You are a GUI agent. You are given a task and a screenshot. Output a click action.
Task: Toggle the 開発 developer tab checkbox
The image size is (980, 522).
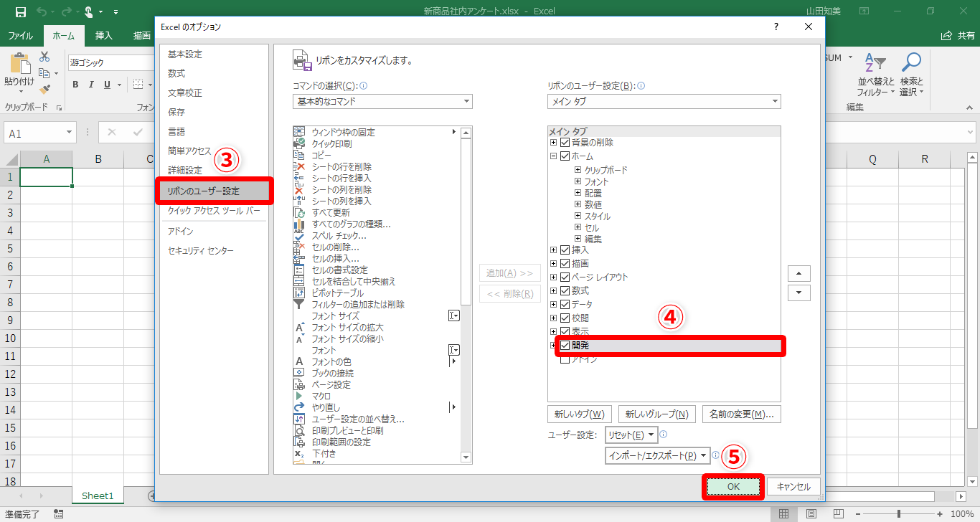point(565,346)
